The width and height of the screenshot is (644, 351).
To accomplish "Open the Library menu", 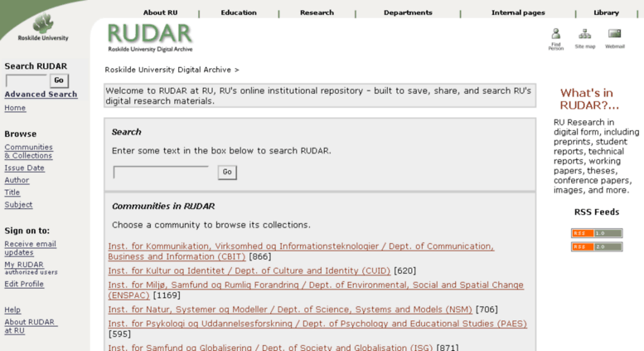I will 606,12.
